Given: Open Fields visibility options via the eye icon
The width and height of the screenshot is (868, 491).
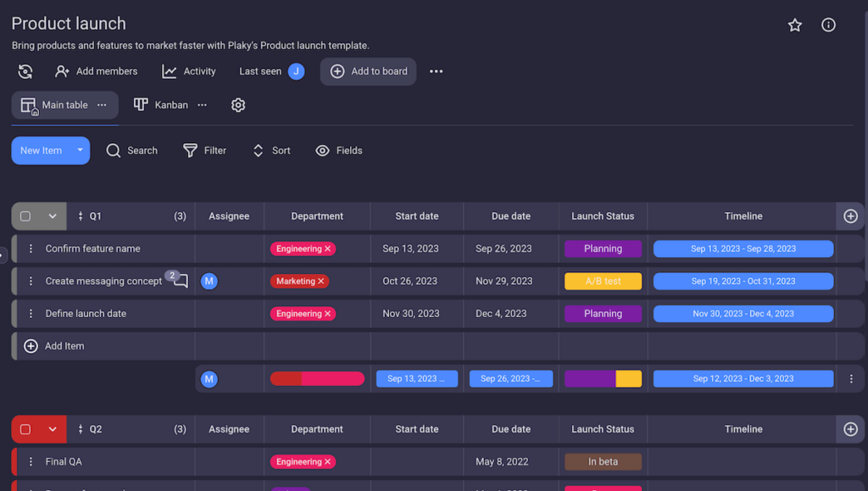Looking at the screenshot, I should point(322,150).
